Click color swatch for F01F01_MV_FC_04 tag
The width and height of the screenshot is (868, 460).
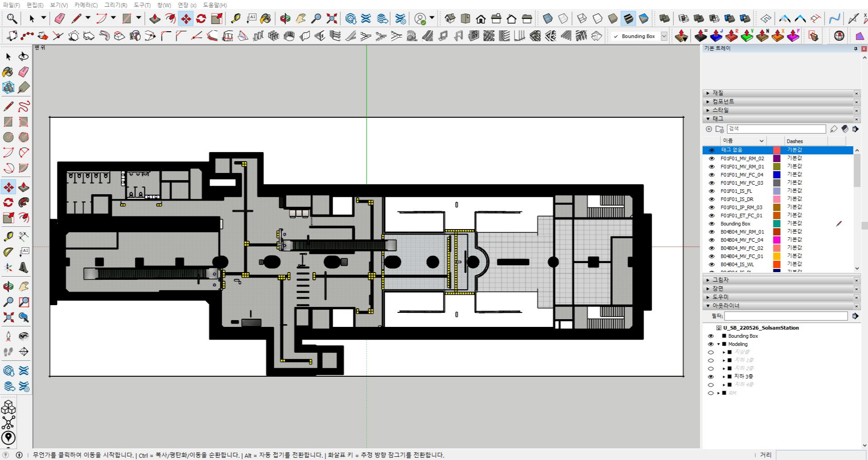tap(777, 175)
